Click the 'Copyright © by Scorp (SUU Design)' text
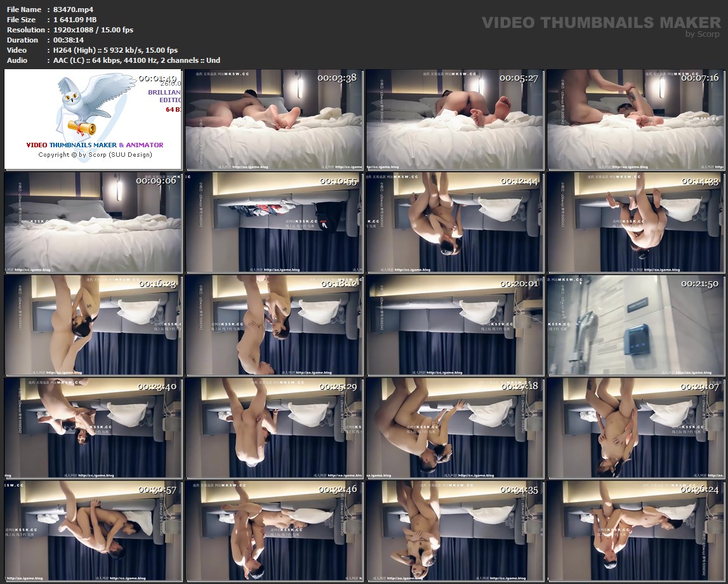Screen dimensions: 728x584 point(95,154)
